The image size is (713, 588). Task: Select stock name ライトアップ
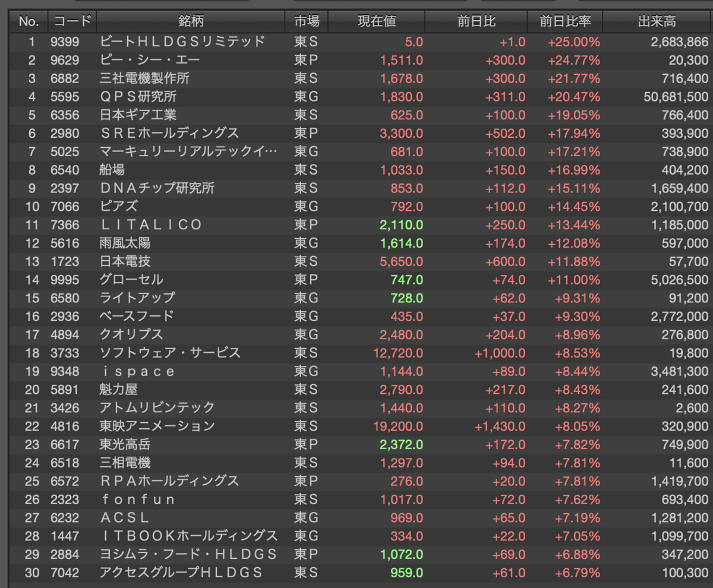pyautogui.click(x=138, y=298)
